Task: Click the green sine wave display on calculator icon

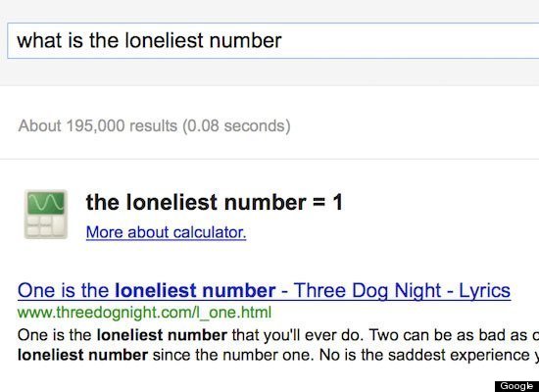Action: click(x=46, y=203)
